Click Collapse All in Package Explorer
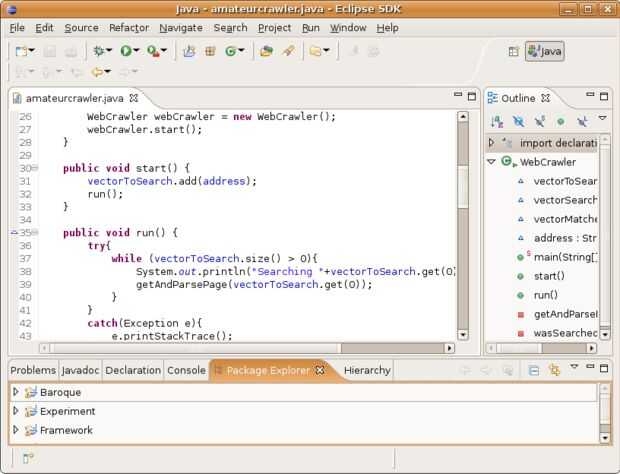 coord(533,370)
